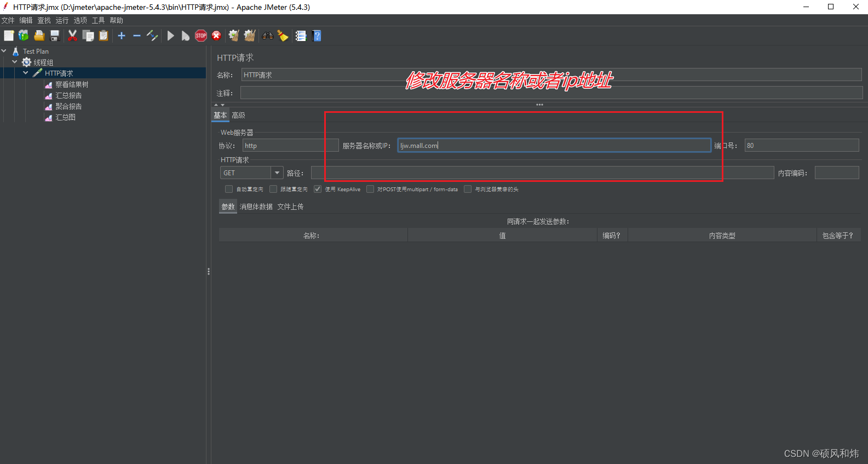Switch to the 文件上传 tab
Image resolution: width=868 pixels, height=464 pixels.
click(290, 207)
